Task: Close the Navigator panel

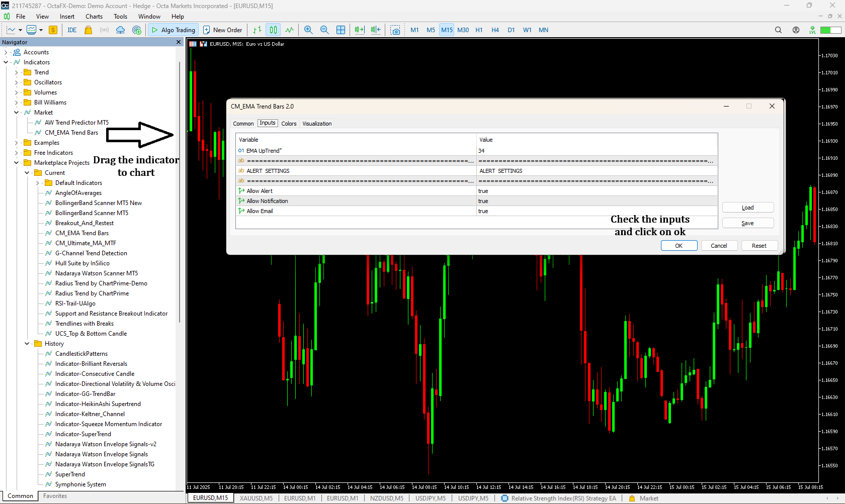Action: click(179, 42)
